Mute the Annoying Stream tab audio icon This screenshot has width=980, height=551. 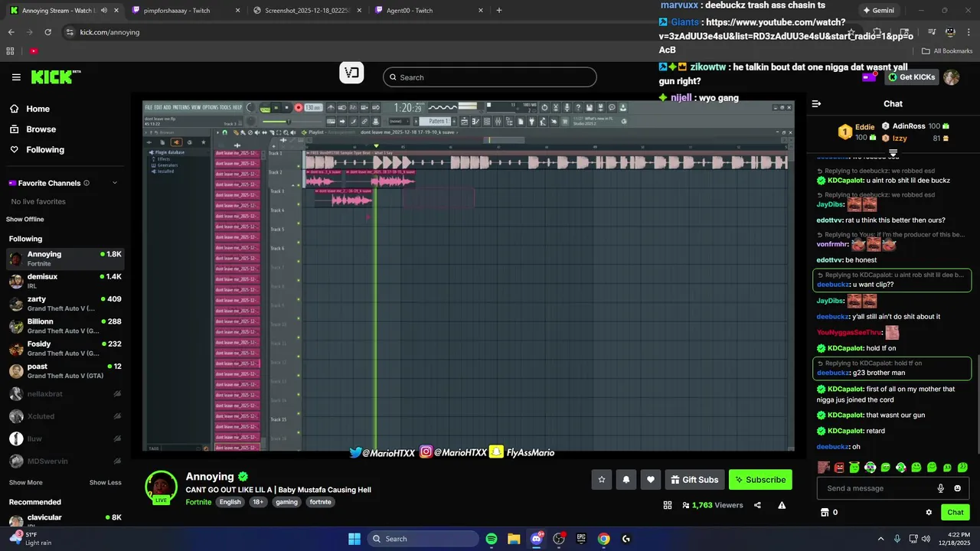point(104,11)
